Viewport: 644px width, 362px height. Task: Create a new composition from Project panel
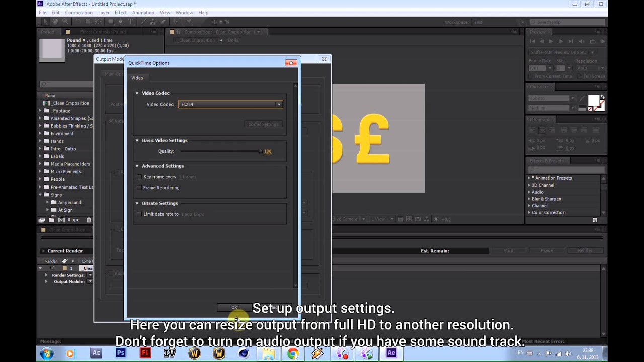coord(61,220)
